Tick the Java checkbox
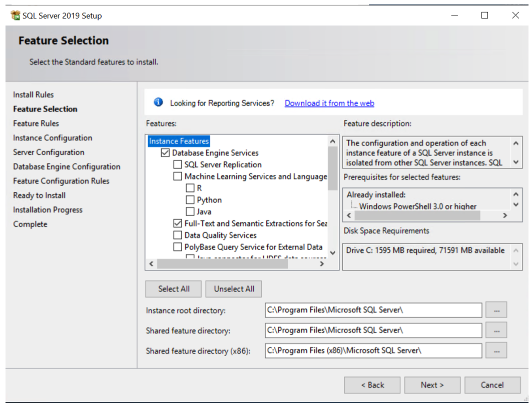The width and height of the screenshot is (532, 406). tap(190, 212)
